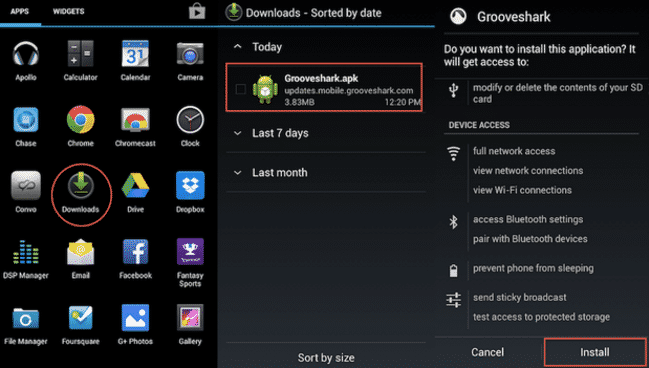Viewport: 649px width, 368px height.
Task: Tap the battery permission icon
Action: click(454, 271)
